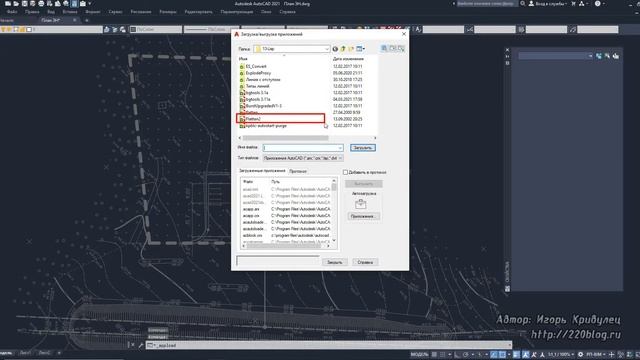This screenshot has width=640, height=360.
Task: Click the annotation scale icon in status bar
Action: (x=542, y=355)
